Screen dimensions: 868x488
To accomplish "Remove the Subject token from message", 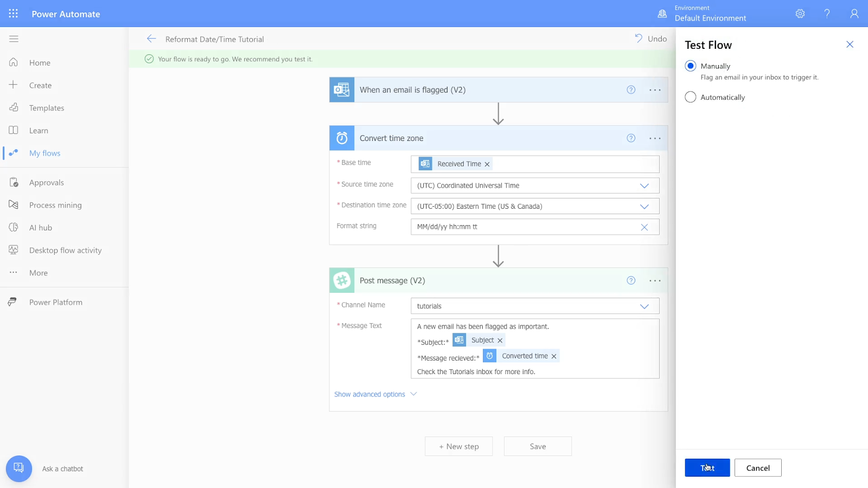I will tap(500, 341).
